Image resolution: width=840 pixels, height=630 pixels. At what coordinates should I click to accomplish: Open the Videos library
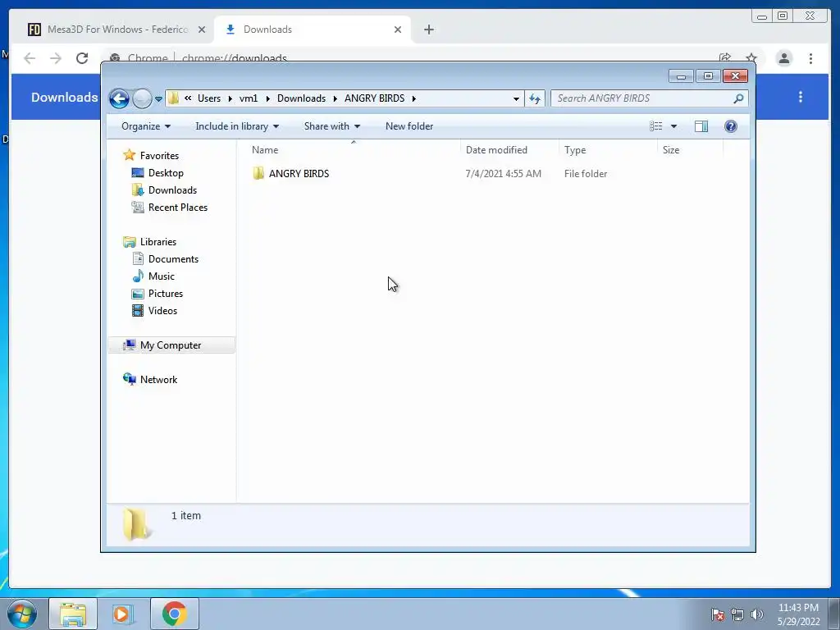pyautogui.click(x=162, y=311)
